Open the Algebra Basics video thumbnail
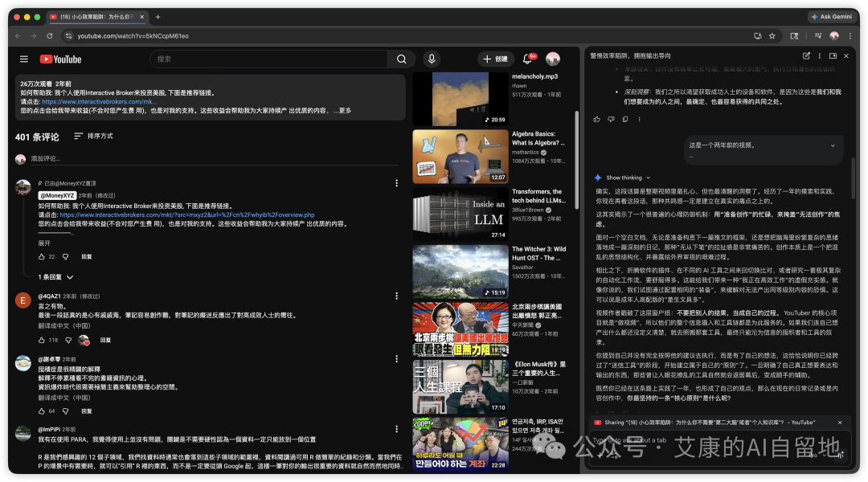This screenshot has width=868, height=482. coord(460,157)
